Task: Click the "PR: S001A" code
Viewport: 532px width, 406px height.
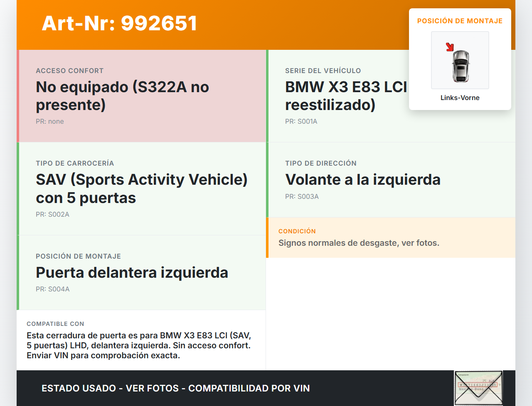Action: [x=301, y=121]
